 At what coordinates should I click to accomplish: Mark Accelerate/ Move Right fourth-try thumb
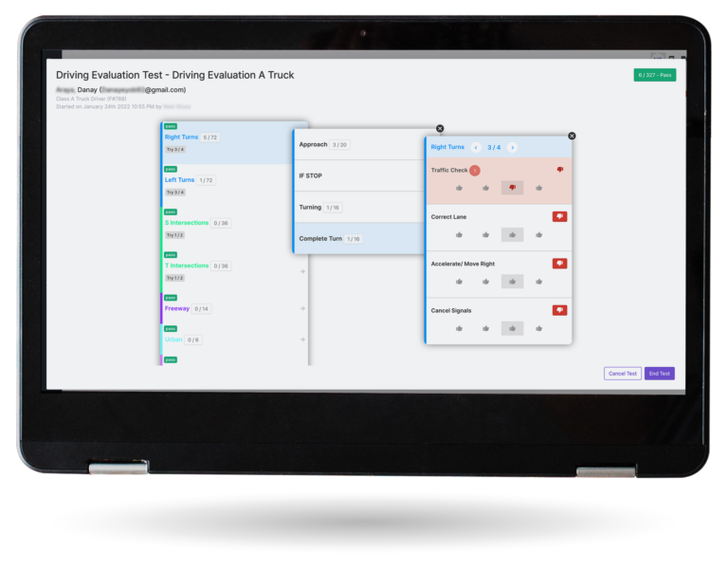(539, 282)
